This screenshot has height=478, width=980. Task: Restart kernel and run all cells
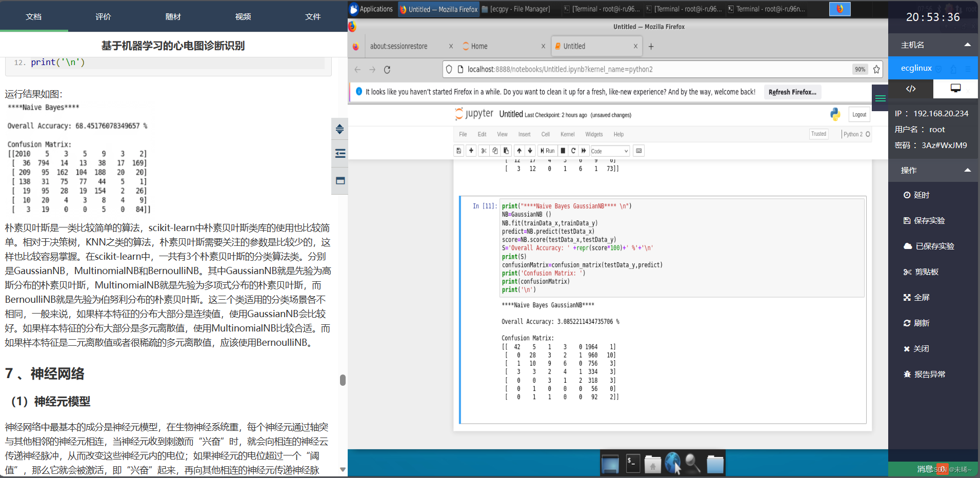(584, 151)
